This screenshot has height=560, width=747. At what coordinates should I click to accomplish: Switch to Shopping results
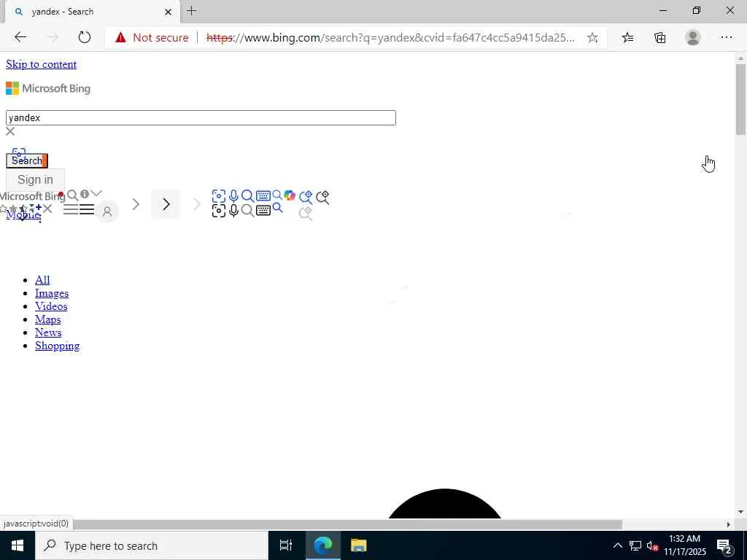click(57, 346)
